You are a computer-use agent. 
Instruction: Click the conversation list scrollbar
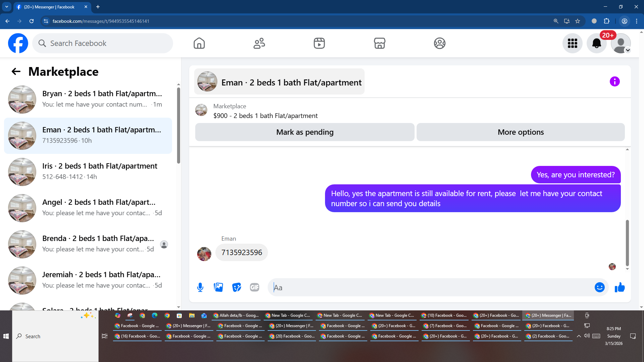pyautogui.click(x=178, y=126)
